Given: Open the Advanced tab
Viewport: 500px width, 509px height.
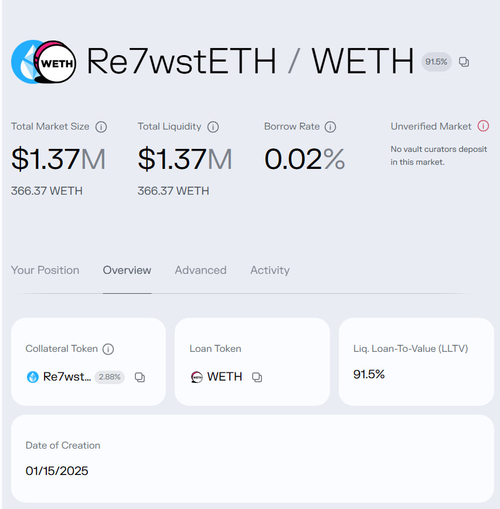Looking at the screenshot, I should point(201,270).
